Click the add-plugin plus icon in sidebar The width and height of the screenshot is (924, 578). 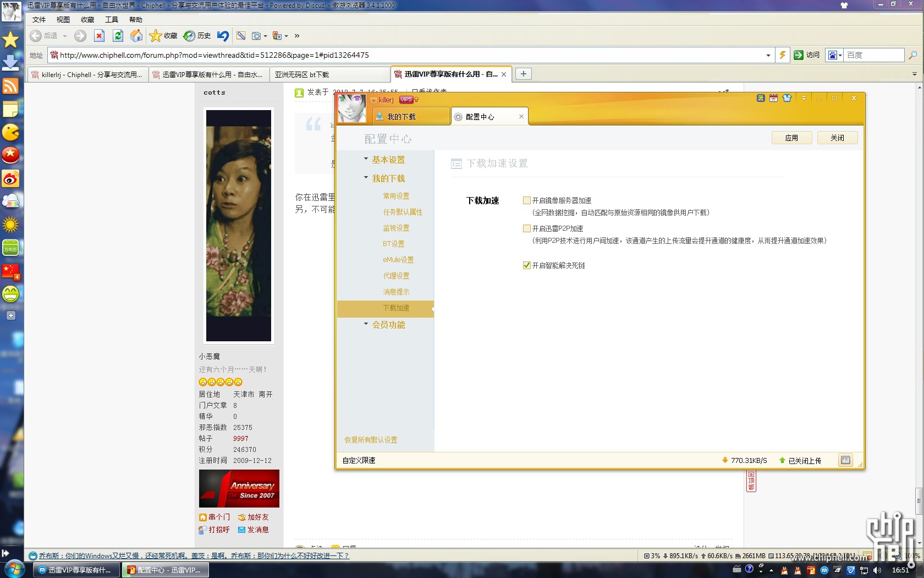pos(11,315)
